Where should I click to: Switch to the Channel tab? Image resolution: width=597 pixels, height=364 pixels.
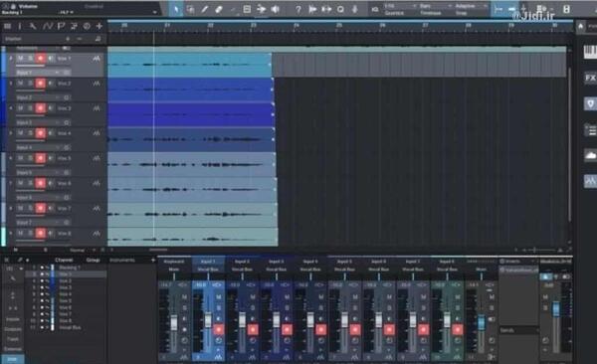tap(64, 260)
